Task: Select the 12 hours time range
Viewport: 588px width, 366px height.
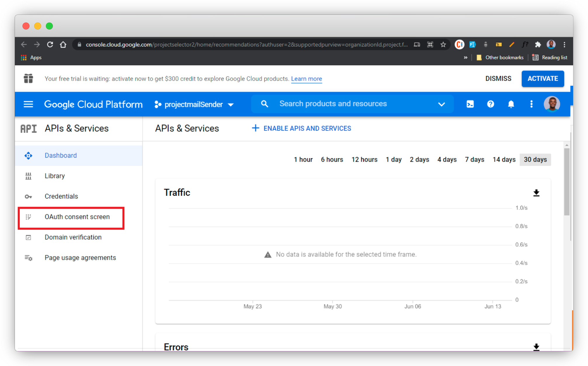Action: click(x=364, y=159)
